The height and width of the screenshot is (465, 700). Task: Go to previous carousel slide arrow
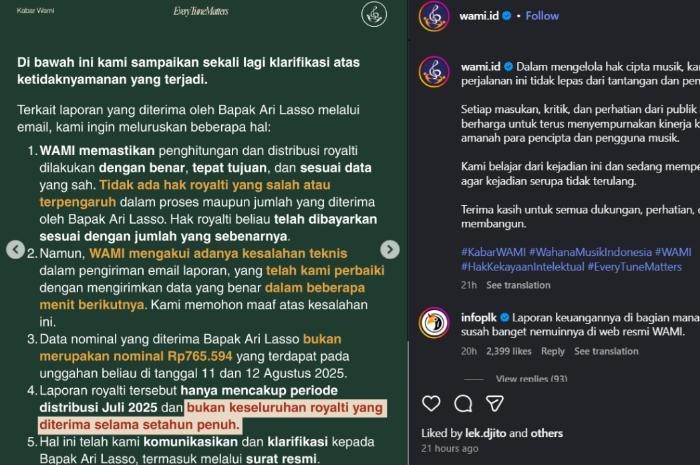(x=16, y=249)
